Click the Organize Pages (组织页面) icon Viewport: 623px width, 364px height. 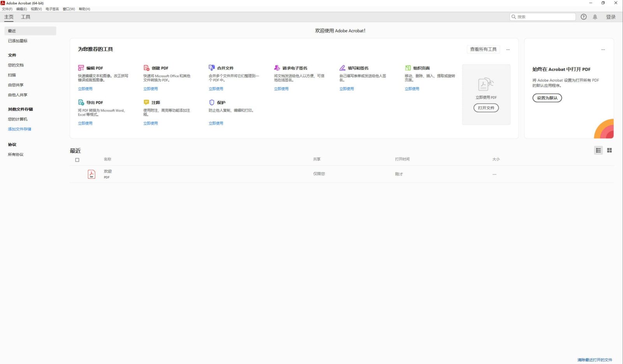point(408,68)
